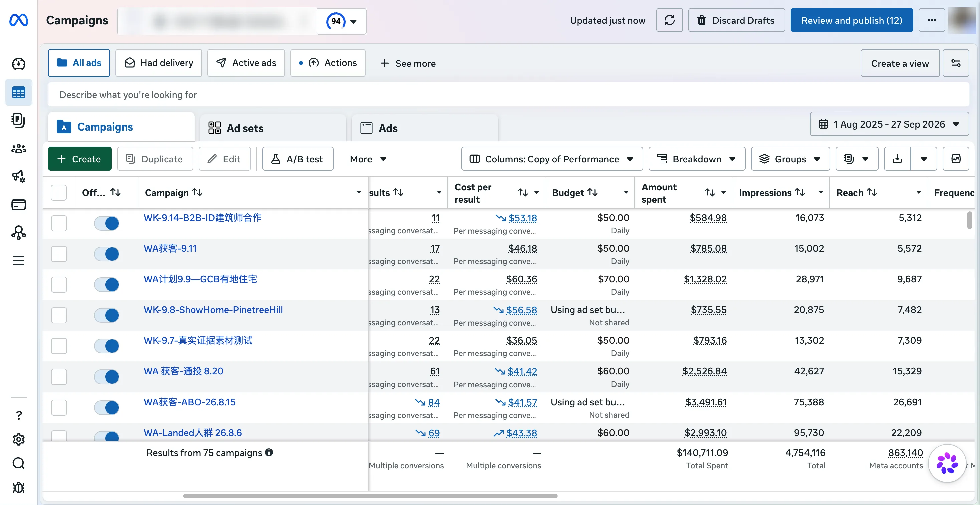Click Review and publish (12) button
This screenshot has width=980, height=505.
pos(852,20)
